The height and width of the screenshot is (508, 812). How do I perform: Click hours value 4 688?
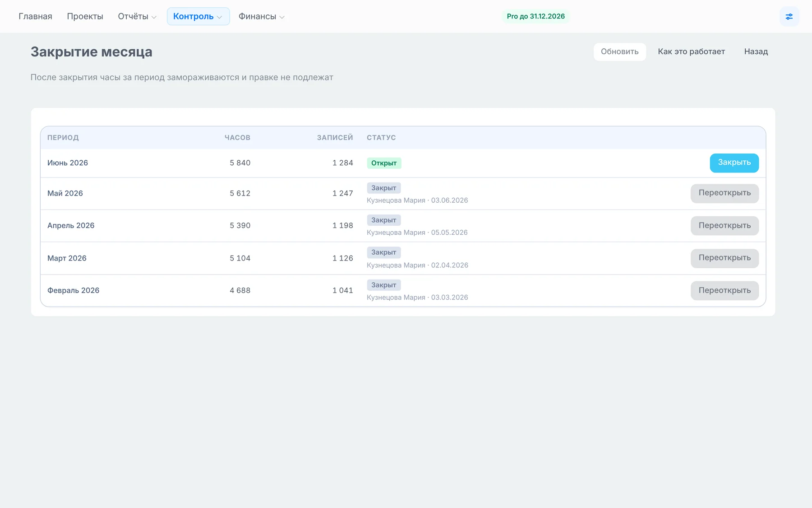click(240, 290)
